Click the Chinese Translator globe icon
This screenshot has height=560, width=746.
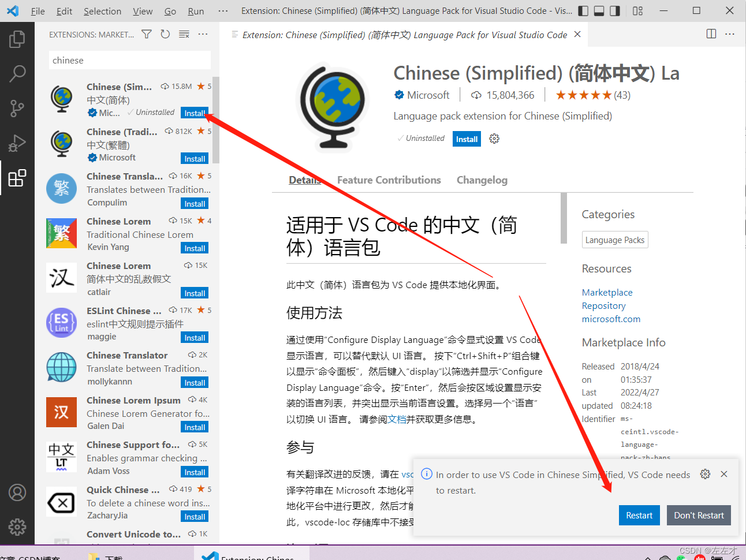coord(61,367)
